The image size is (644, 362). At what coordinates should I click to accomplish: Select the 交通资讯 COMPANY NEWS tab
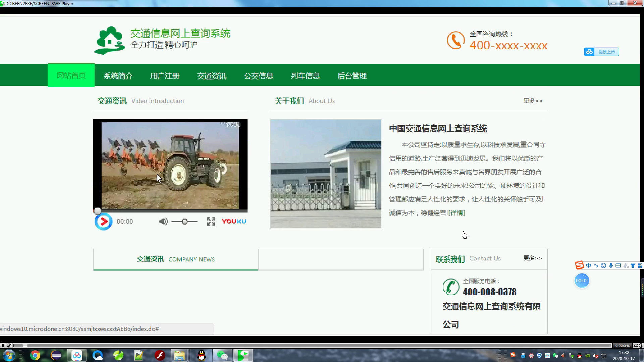175,259
